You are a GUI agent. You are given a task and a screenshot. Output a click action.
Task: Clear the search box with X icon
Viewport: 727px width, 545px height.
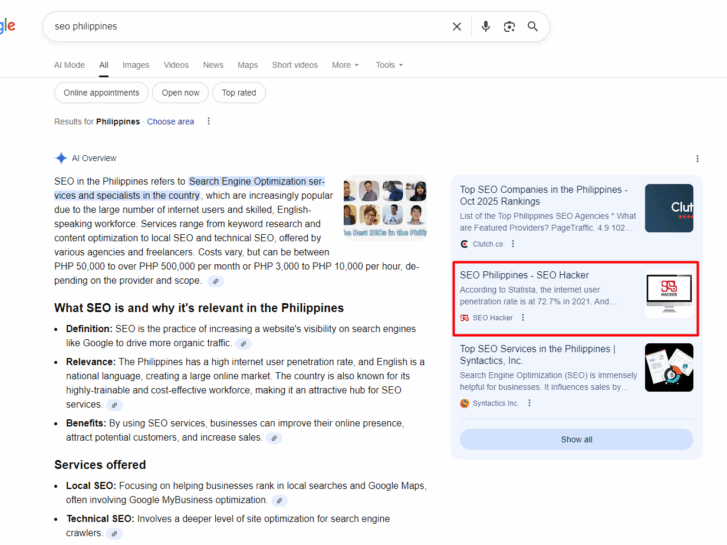pyautogui.click(x=457, y=26)
